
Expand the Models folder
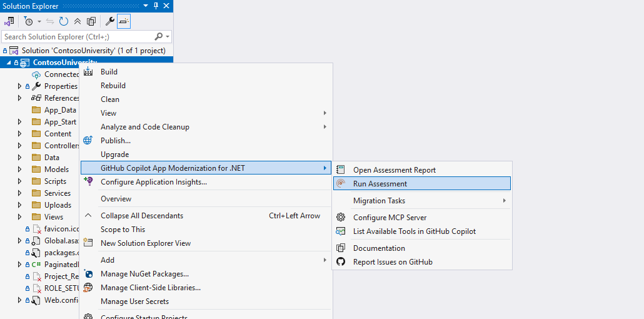[x=19, y=170]
